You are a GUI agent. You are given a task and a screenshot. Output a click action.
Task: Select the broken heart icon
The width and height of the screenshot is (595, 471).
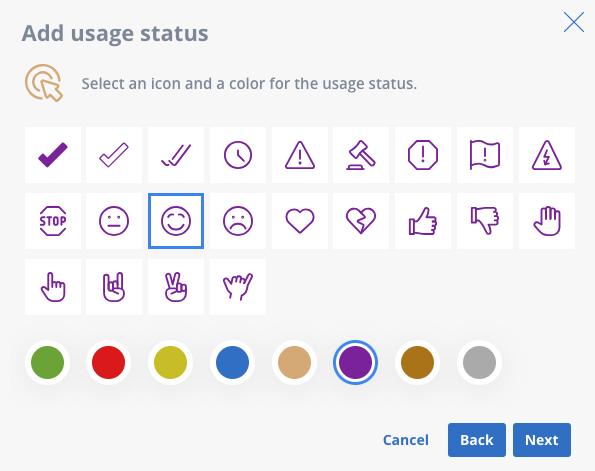(361, 221)
